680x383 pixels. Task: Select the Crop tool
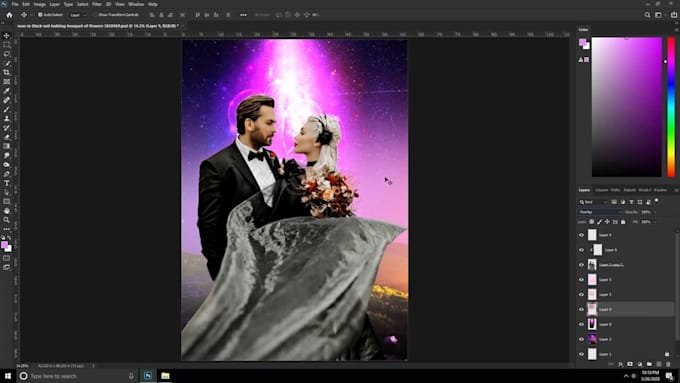7,72
